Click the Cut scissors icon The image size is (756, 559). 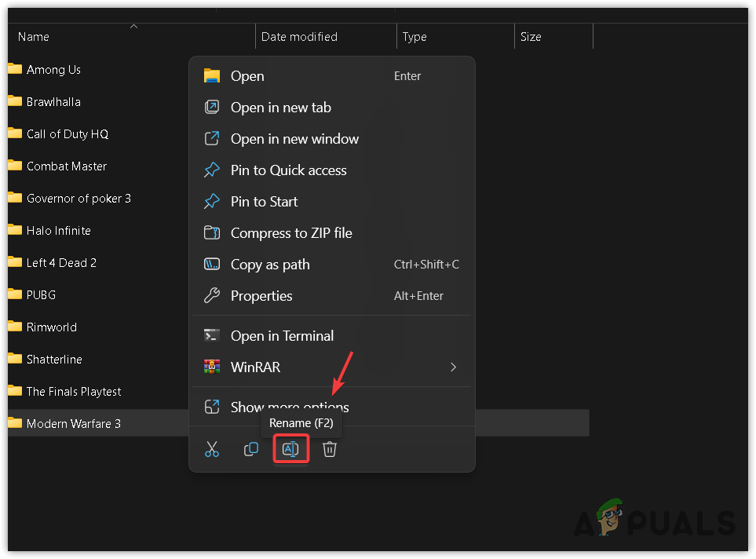(x=212, y=450)
